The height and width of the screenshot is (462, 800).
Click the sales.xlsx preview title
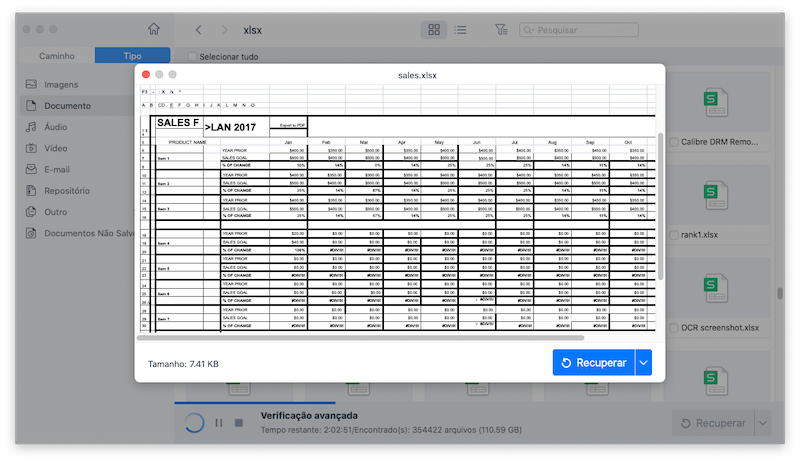pyautogui.click(x=417, y=75)
